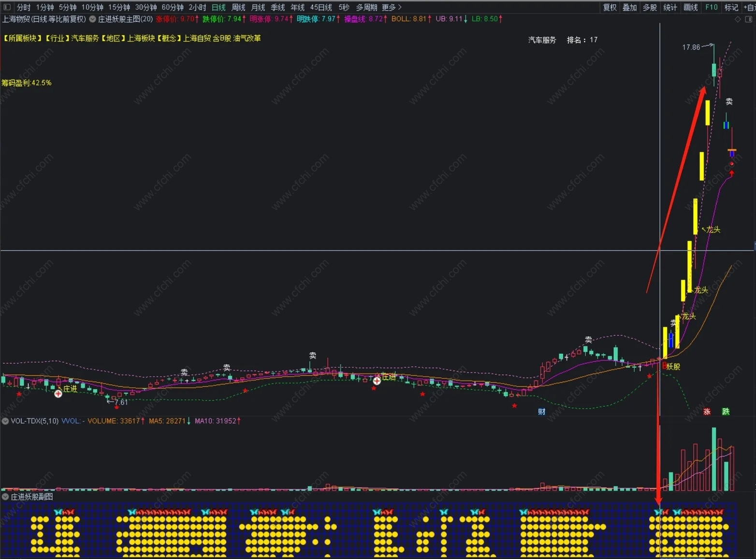
Task: Select the 季线 quarterly period
Action: point(277,7)
